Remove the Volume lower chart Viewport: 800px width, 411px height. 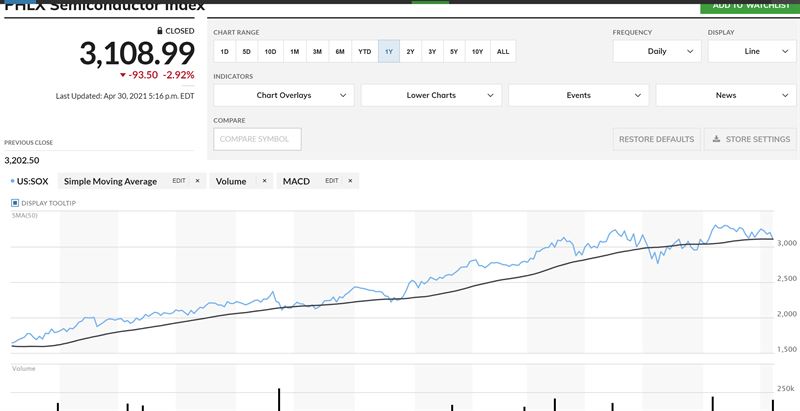264,181
